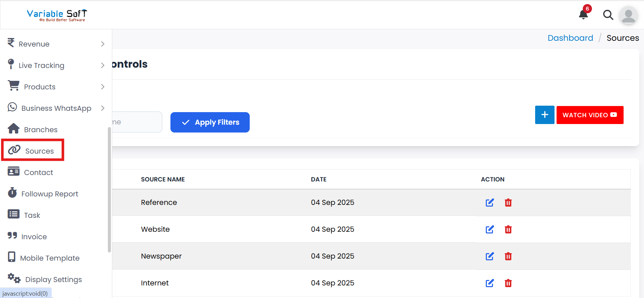Screen dimensions: 644x298
Task: Edit the Reference source row
Action: point(490,203)
